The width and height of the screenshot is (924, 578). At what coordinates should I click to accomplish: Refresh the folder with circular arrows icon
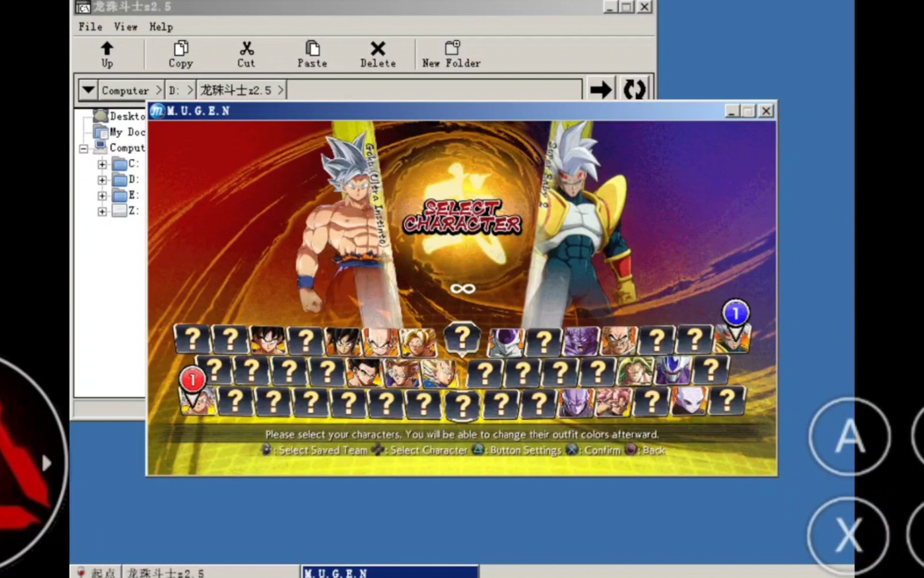click(635, 89)
